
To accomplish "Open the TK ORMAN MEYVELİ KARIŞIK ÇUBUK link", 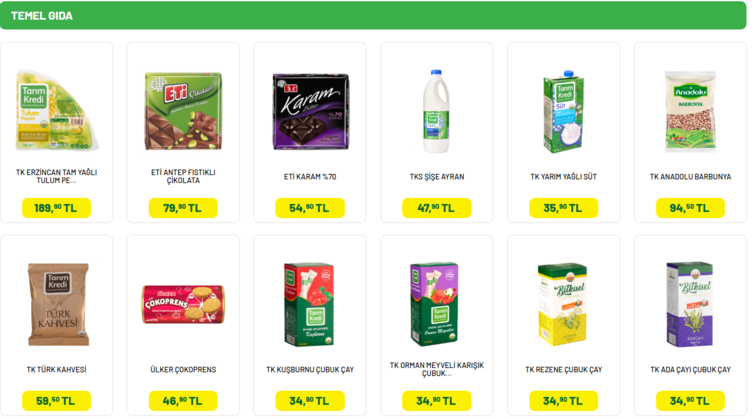I will (x=437, y=369).
